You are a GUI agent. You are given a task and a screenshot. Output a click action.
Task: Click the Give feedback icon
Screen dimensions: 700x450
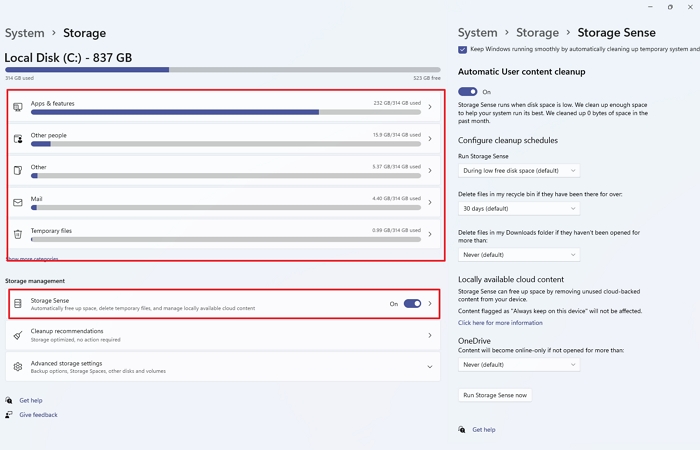[9, 415]
